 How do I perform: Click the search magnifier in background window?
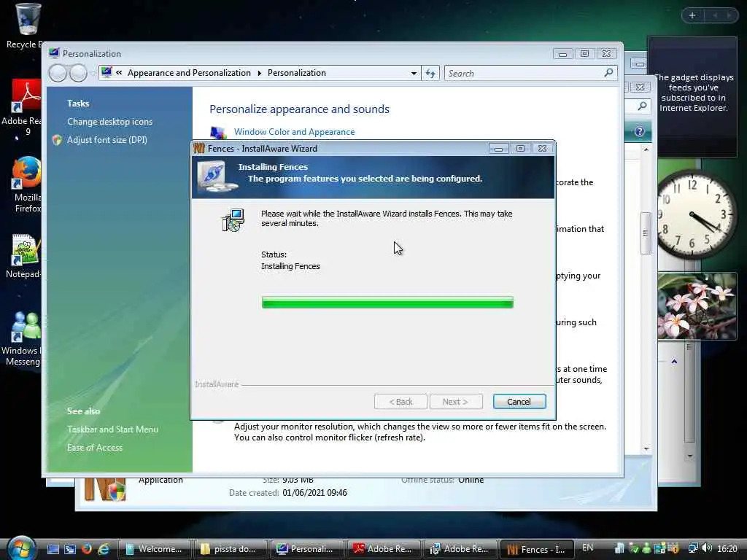coord(642,106)
